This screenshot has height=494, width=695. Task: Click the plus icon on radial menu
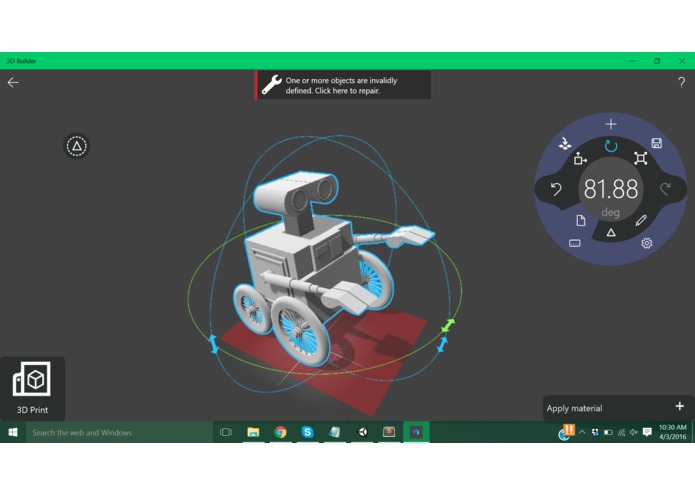[611, 124]
